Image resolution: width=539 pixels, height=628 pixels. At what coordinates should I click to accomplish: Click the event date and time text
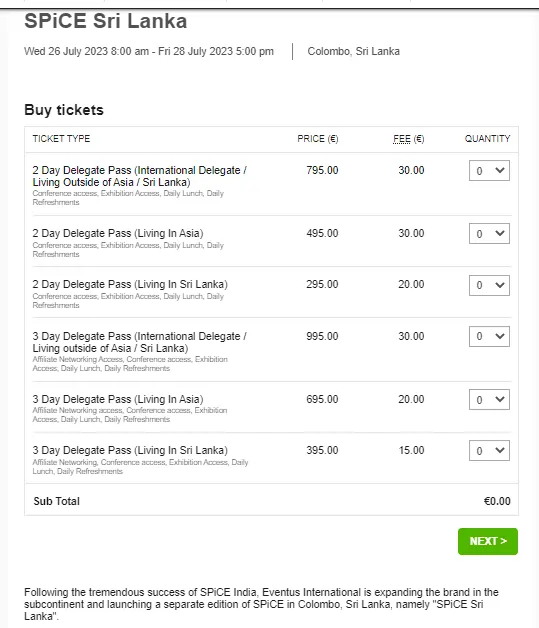point(149,51)
